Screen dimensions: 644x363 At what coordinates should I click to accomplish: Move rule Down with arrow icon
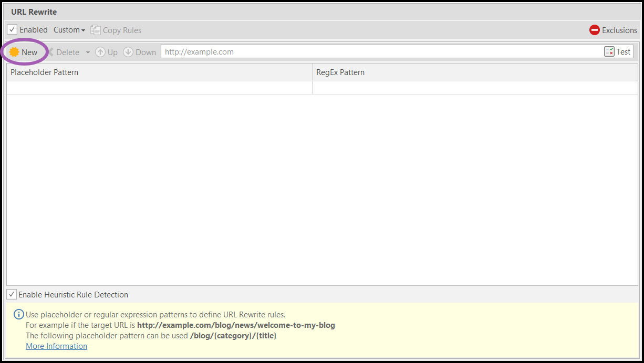[x=128, y=52]
